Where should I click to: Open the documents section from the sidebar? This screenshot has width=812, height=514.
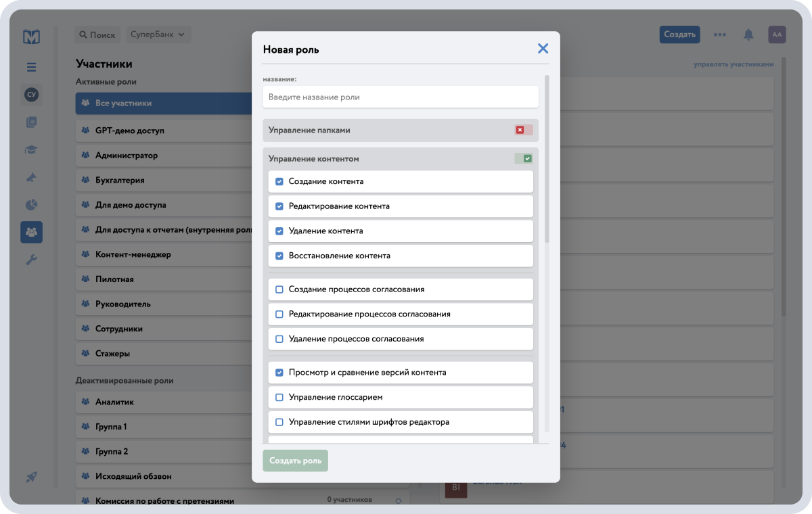31,122
